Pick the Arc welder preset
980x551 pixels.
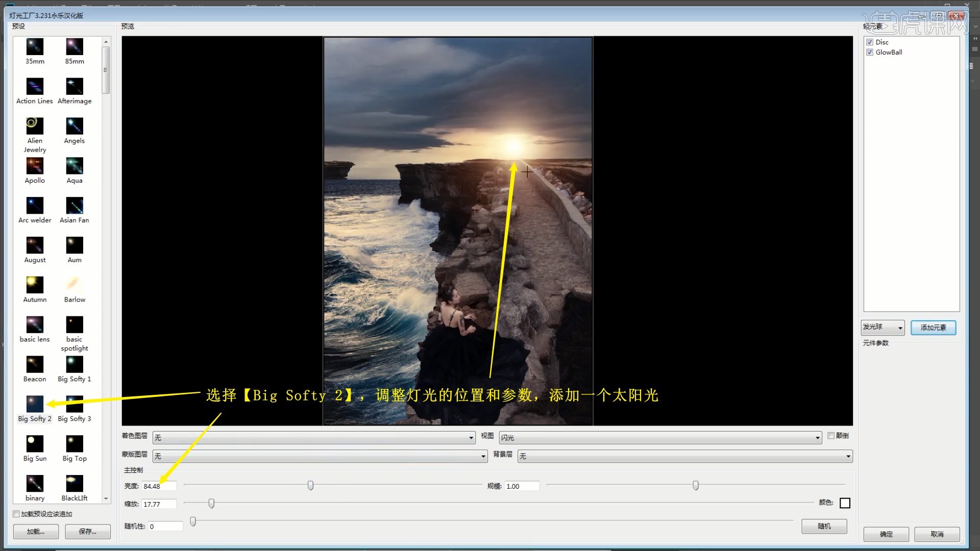click(35, 206)
